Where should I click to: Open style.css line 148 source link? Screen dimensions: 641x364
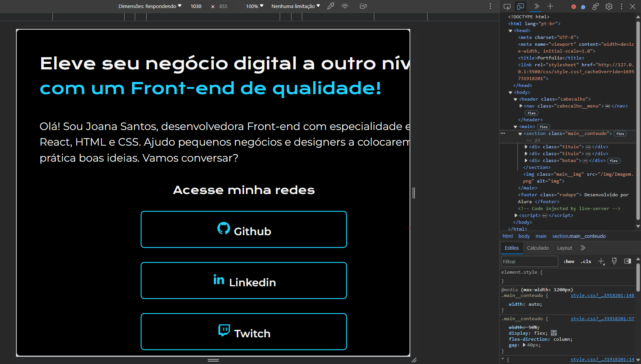[x=602, y=296]
